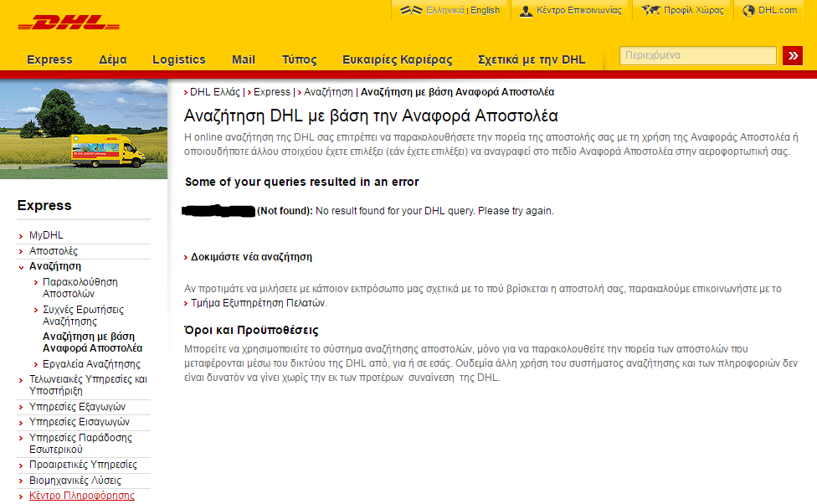817x504 pixels.
Task: Click the red search arrow button
Action: [793, 55]
